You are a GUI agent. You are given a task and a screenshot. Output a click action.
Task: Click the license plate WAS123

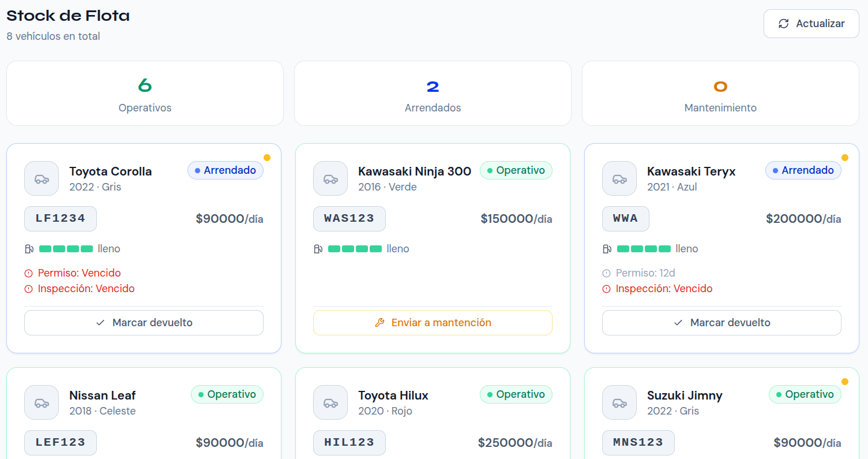point(350,219)
